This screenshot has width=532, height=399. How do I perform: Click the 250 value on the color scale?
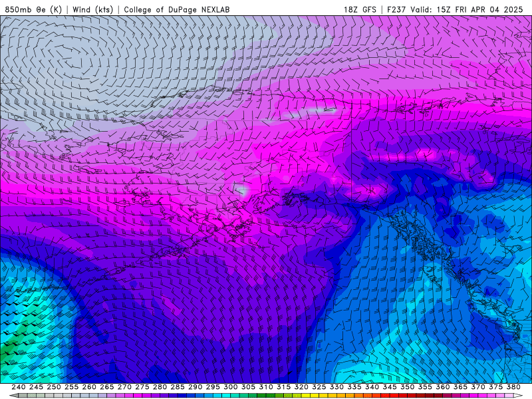click(54, 387)
